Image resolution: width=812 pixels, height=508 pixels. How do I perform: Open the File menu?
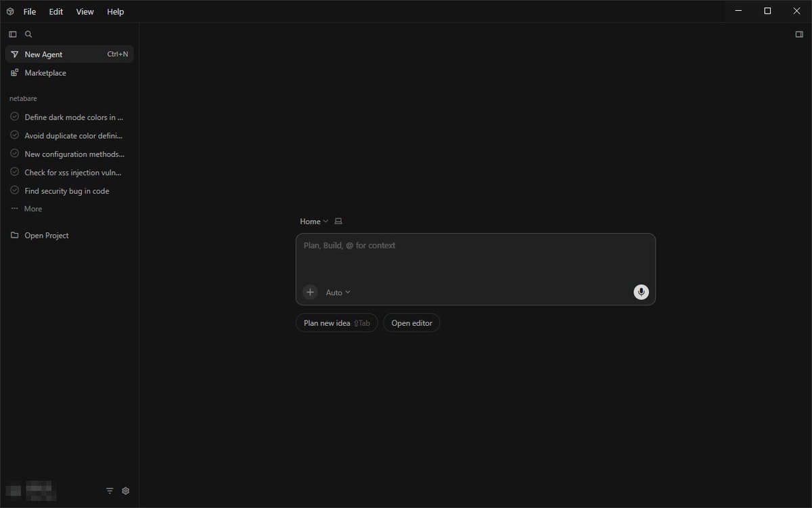tap(30, 12)
